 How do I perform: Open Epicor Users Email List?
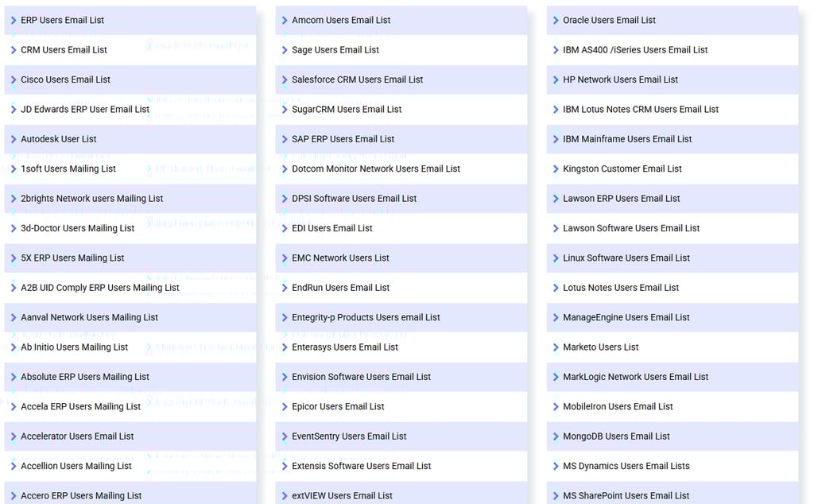pos(338,406)
